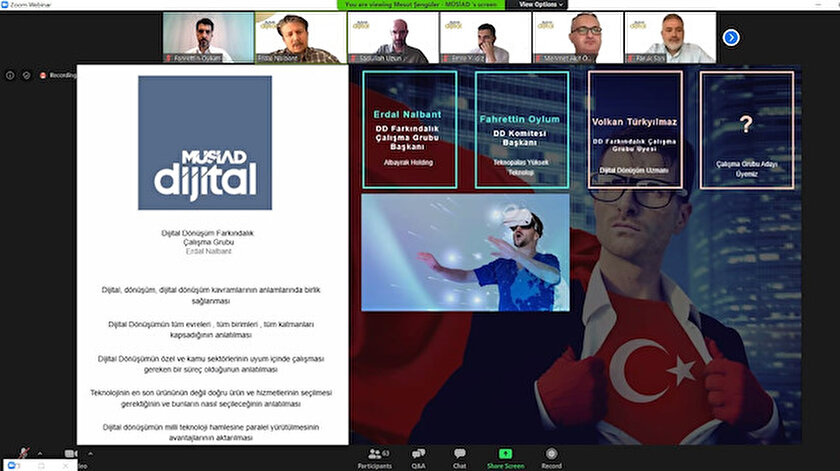840x471 pixels.
Task: Click the Fahrettin Oylum card
Action: pyautogui.click(x=522, y=130)
